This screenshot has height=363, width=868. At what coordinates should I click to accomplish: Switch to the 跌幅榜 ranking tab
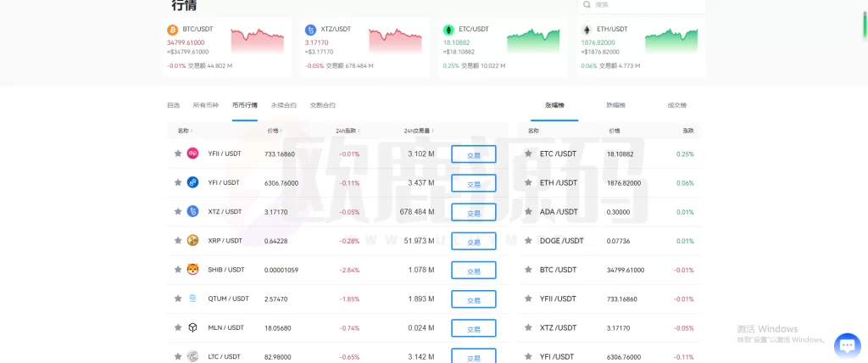click(x=615, y=105)
